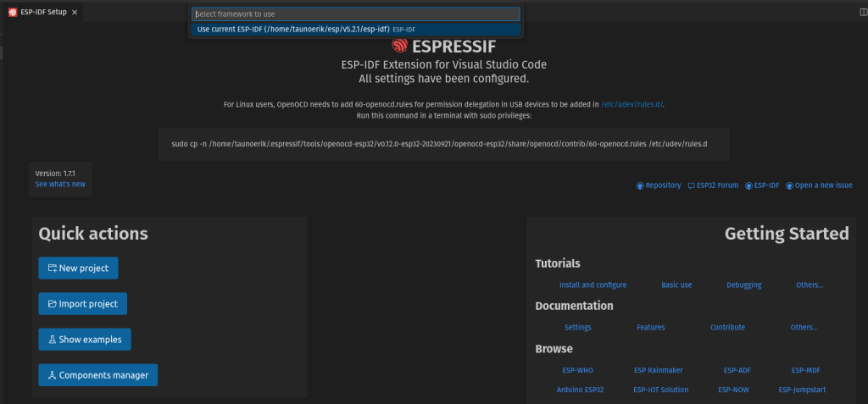Open the See what's new link
Image resolution: width=868 pixels, height=404 pixels.
(x=60, y=184)
